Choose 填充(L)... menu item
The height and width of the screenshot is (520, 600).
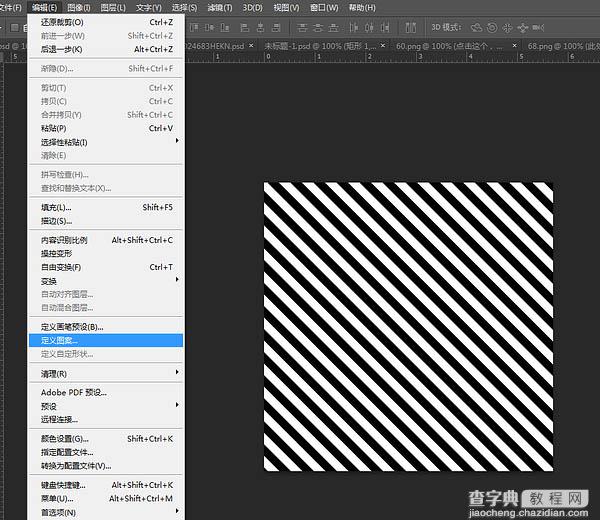click(106, 207)
